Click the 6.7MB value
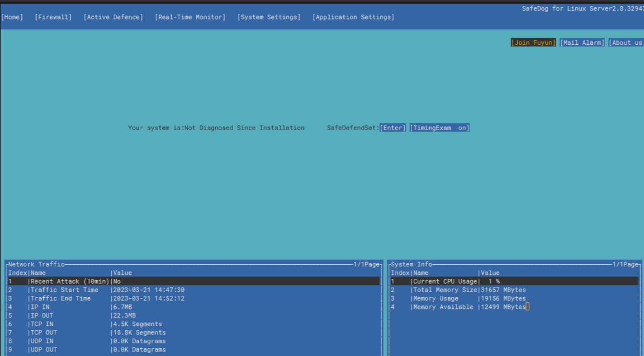Image resolution: width=644 pixels, height=356 pixels. [x=123, y=307]
